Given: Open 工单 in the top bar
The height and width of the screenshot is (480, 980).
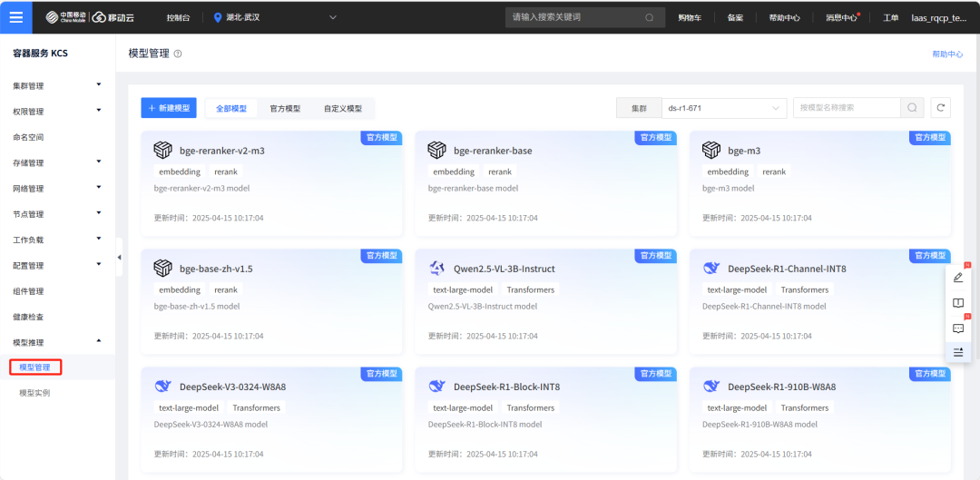Looking at the screenshot, I should pyautogui.click(x=891, y=17).
